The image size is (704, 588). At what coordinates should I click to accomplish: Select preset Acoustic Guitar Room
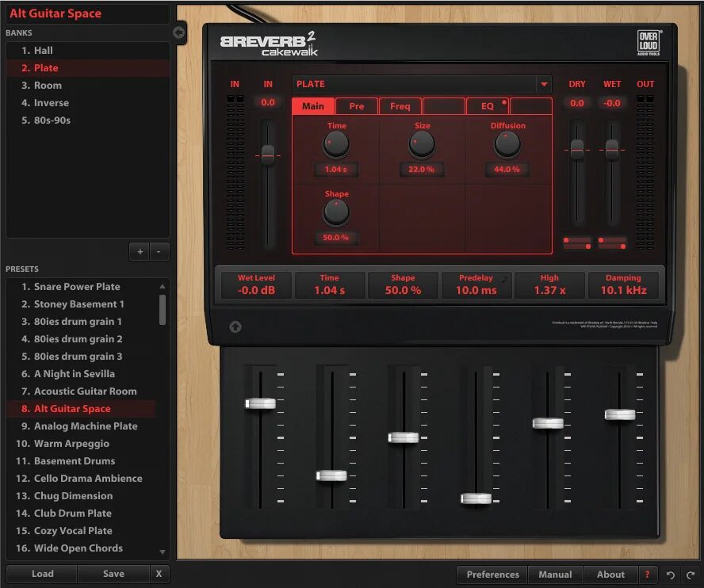82,391
